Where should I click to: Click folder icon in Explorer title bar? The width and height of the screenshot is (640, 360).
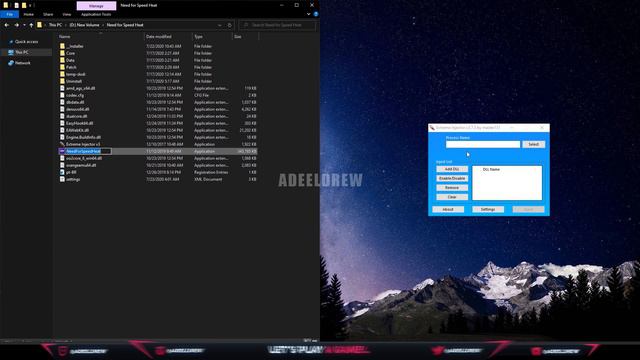tap(6, 5)
